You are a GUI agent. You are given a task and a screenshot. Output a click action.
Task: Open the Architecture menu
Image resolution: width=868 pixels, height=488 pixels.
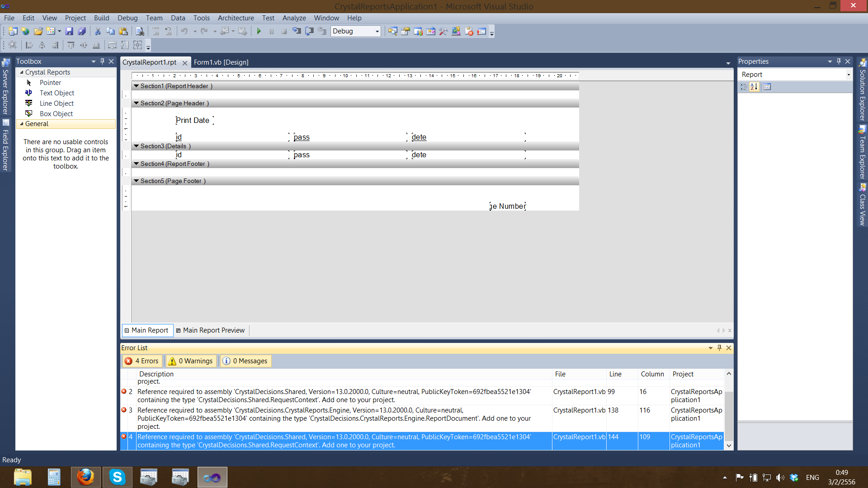[x=236, y=18]
